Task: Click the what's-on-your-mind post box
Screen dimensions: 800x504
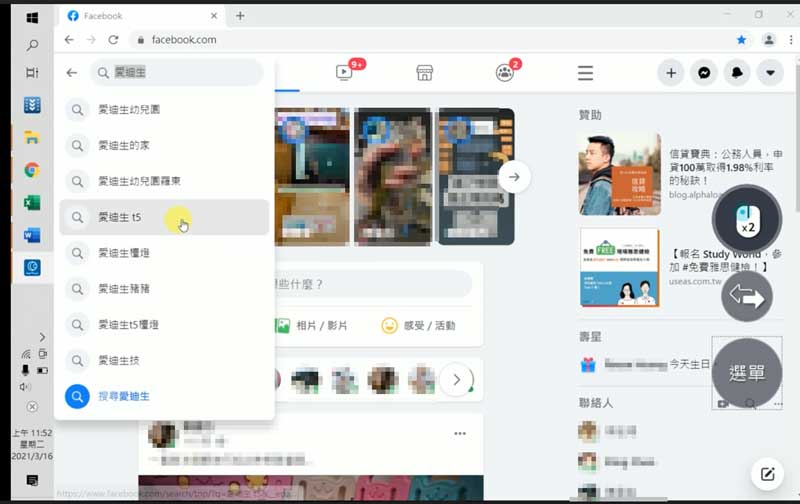Action: pos(373,284)
